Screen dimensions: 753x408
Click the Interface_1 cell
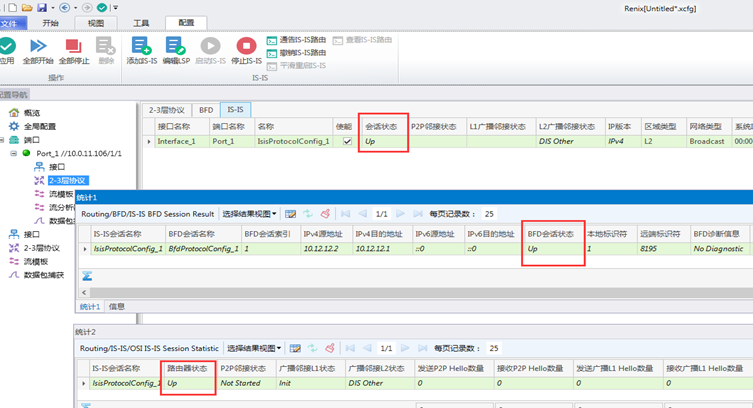(182, 141)
